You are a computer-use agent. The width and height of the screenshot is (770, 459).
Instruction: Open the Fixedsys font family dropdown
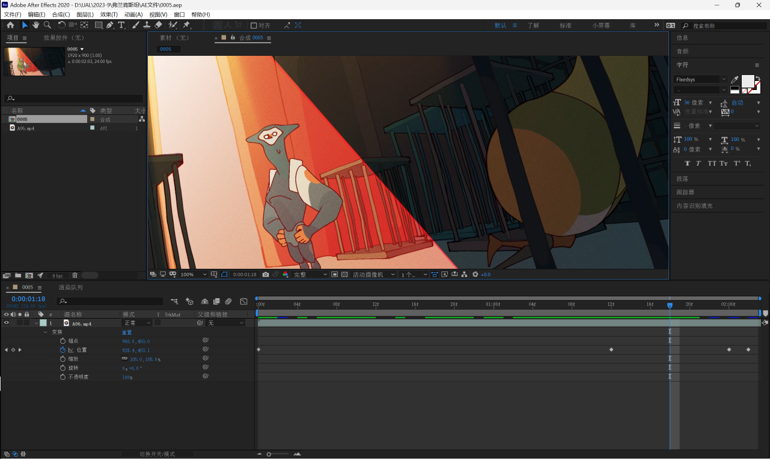(x=701, y=80)
